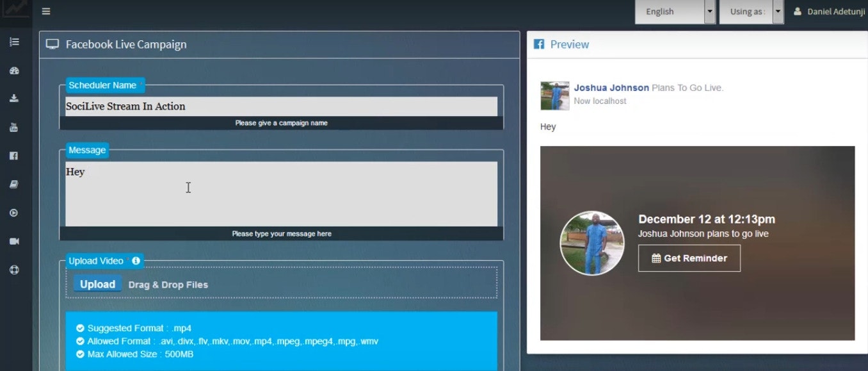The width and height of the screenshot is (868, 371).
Task: Select the video camera icon in sidebar
Action: pos(14,241)
